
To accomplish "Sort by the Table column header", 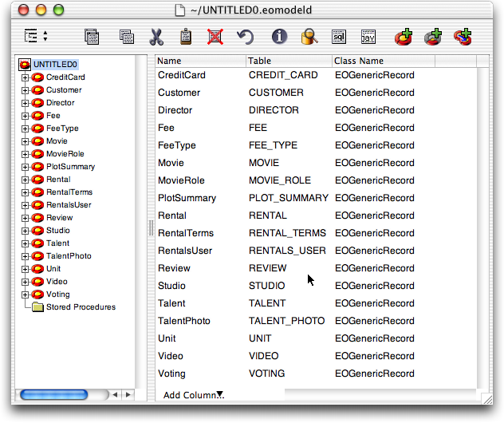I will pos(289,61).
